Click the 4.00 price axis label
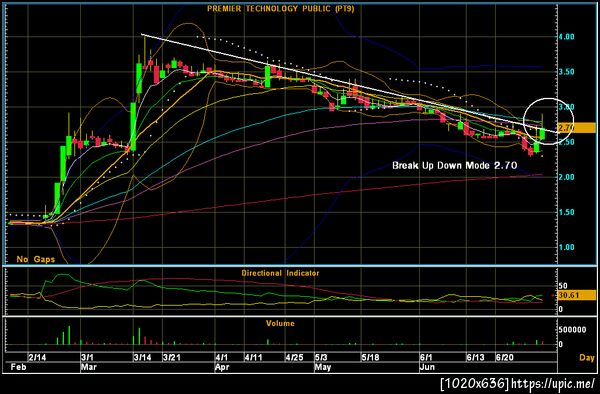The height and width of the screenshot is (394, 600). tap(566, 37)
